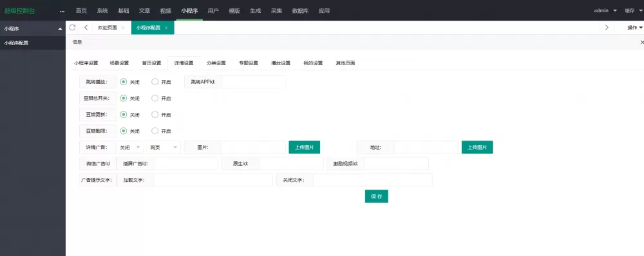Image resolution: width=644 pixels, height=256 pixels.
Task: Switch to the 专题设置 settings tab
Action: [x=249, y=63]
